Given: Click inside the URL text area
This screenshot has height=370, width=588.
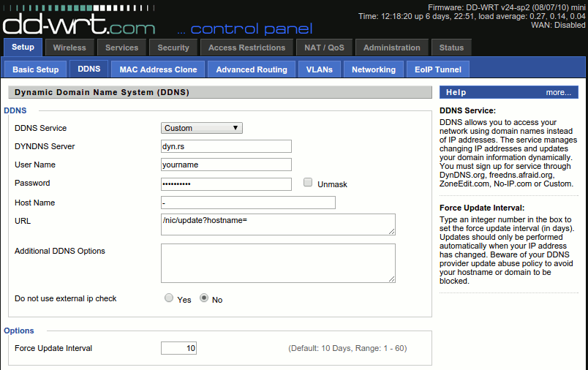Looking at the screenshot, I should 278,224.
